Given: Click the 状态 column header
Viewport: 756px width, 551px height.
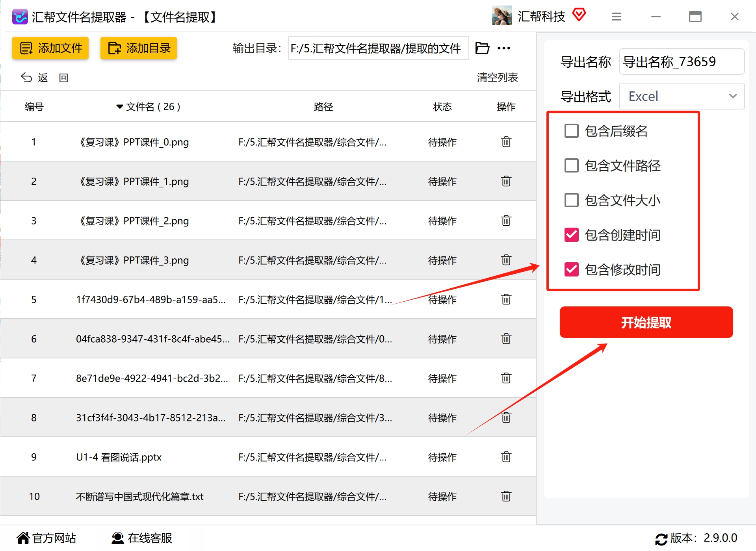Looking at the screenshot, I should [442, 107].
